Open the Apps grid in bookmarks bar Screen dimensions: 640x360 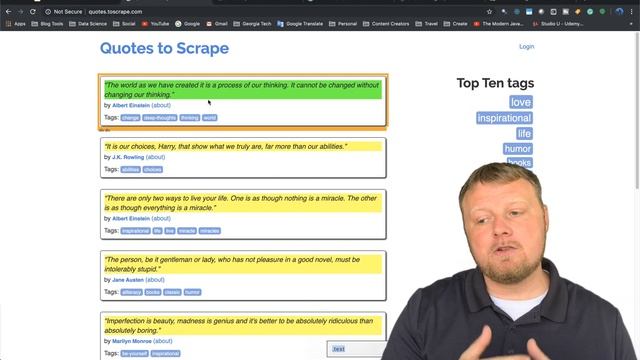pos(16,24)
